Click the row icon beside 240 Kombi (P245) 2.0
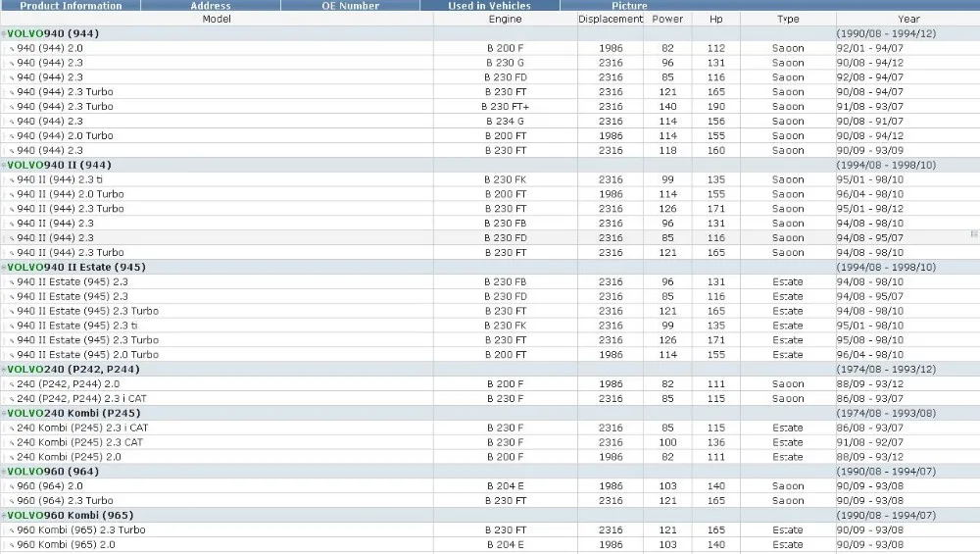Screen dimensions: 980x554 pyautogui.click(x=11, y=458)
